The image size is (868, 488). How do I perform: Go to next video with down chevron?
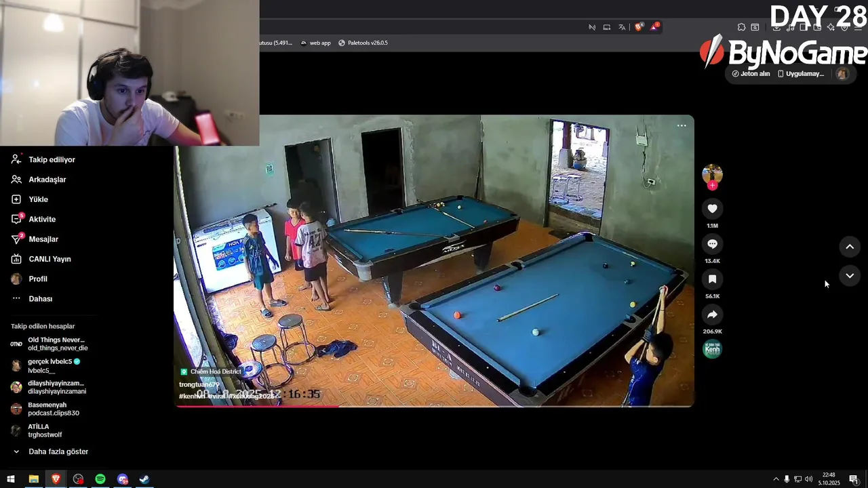pyautogui.click(x=850, y=276)
